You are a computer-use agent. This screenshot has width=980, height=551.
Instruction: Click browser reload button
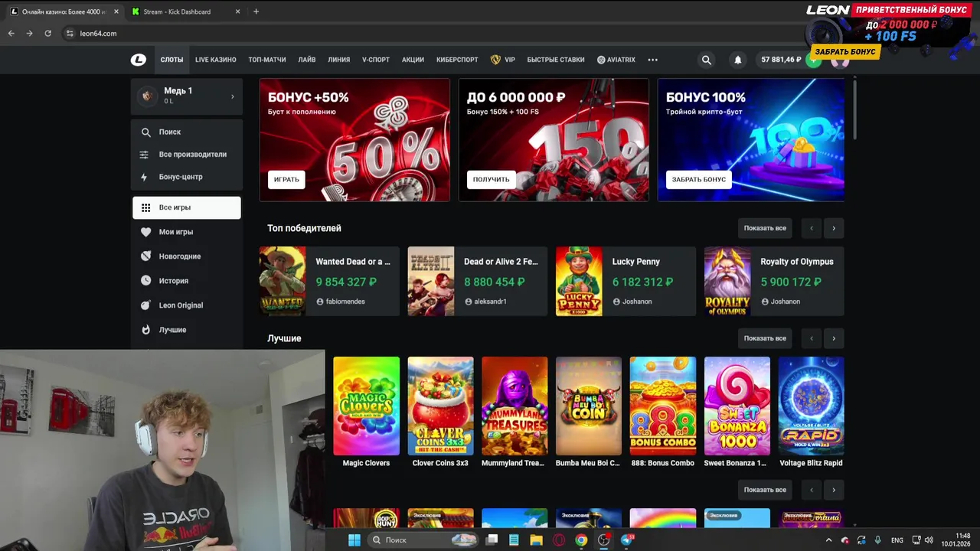tap(47, 34)
